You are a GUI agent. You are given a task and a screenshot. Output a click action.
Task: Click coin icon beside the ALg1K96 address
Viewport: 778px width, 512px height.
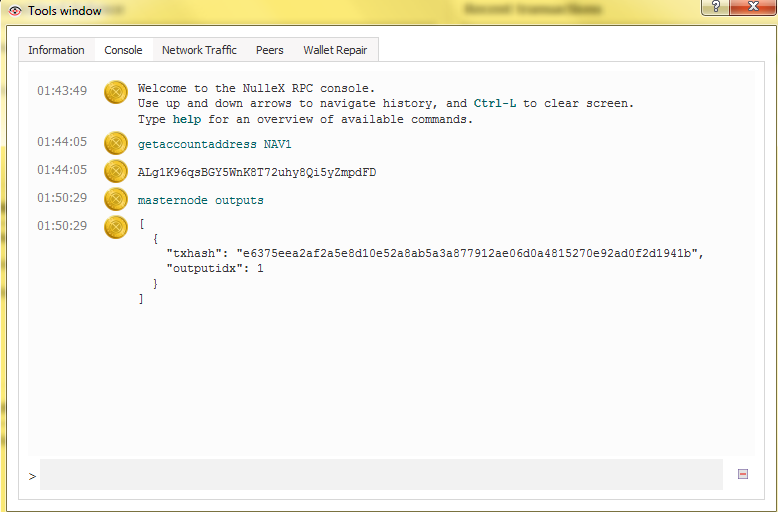tap(116, 171)
